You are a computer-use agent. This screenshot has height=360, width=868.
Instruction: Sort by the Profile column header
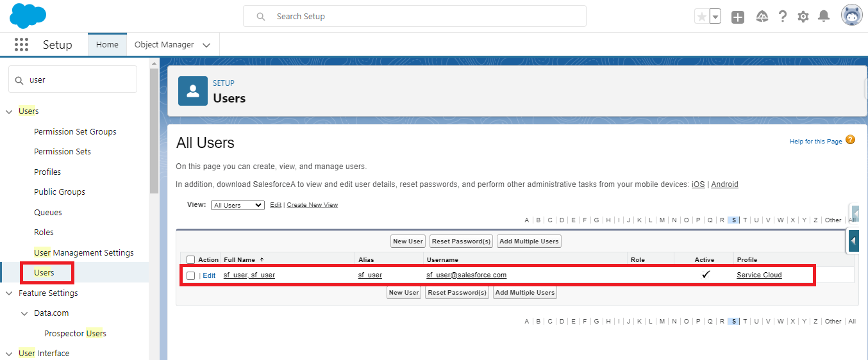747,259
